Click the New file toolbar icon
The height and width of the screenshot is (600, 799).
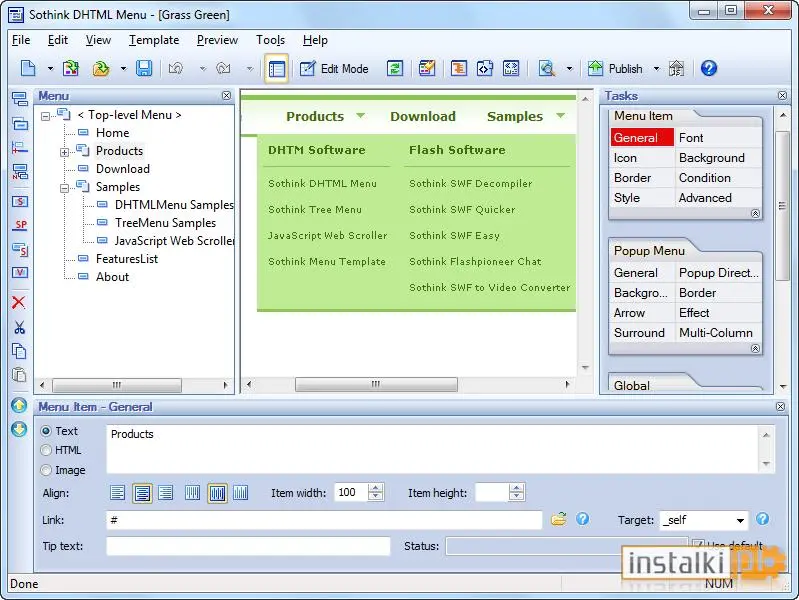[28, 68]
